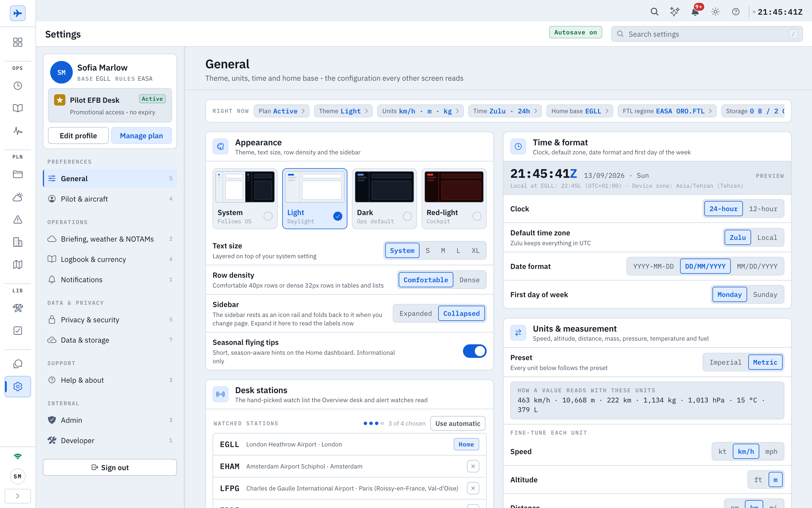Open the Plan Active chip

coord(281,111)
